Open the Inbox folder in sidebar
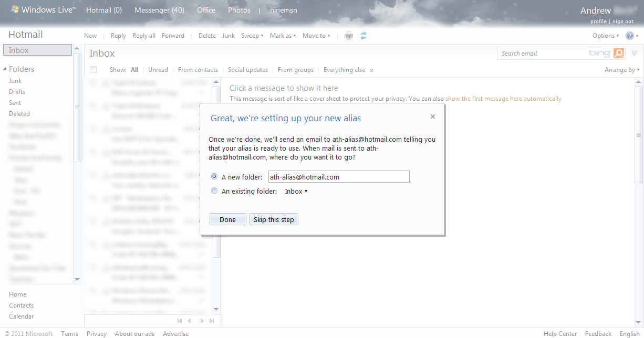The image size is (644, 338). click(37, 50)
